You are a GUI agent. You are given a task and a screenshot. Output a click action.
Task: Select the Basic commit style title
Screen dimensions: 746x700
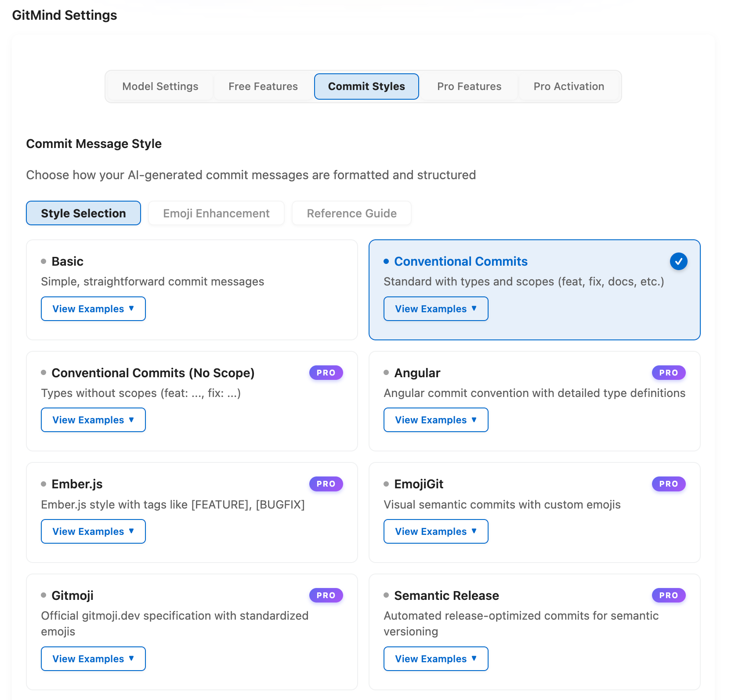click(67, 261)
